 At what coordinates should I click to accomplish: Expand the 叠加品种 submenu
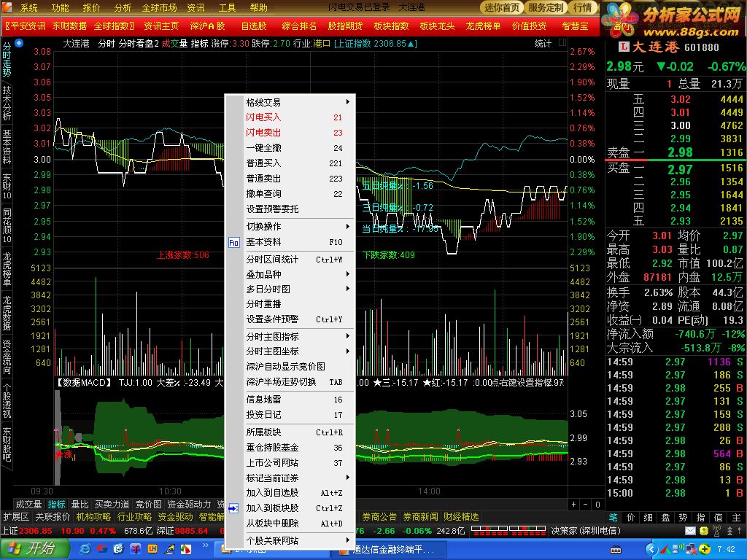290,275
